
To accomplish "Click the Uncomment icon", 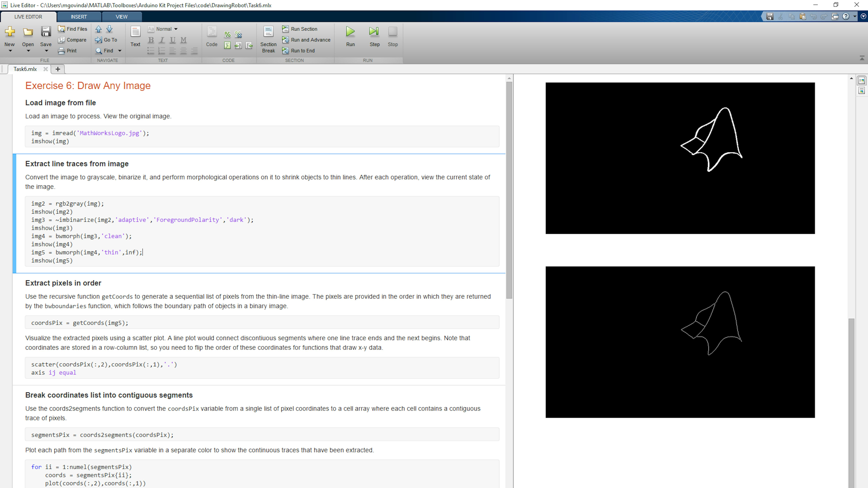I will [x=238, y=34].
